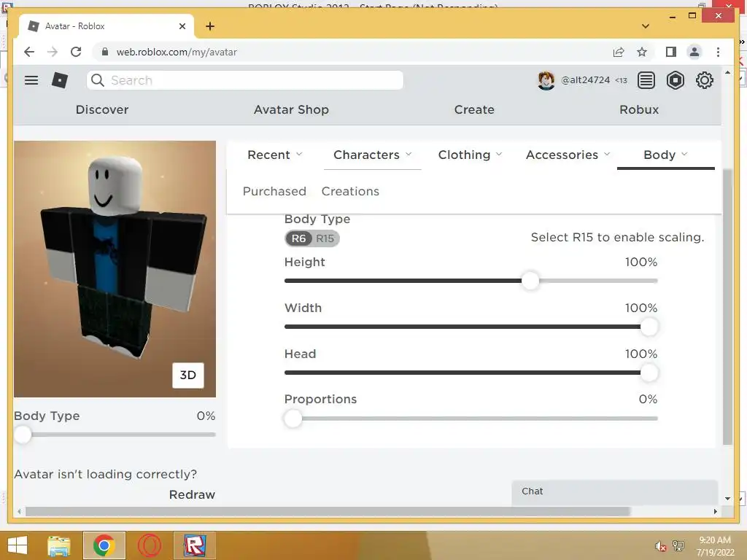
Task: Expand the Characters dropdown
Action: [373, 155]
